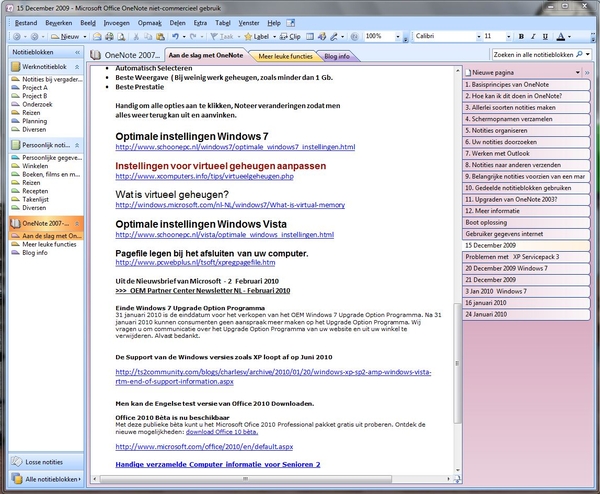The width and height of the screenshot is (600, 494).
Task: Select 'Recepten' section in sidebar
Action: [x=35, y=191]
